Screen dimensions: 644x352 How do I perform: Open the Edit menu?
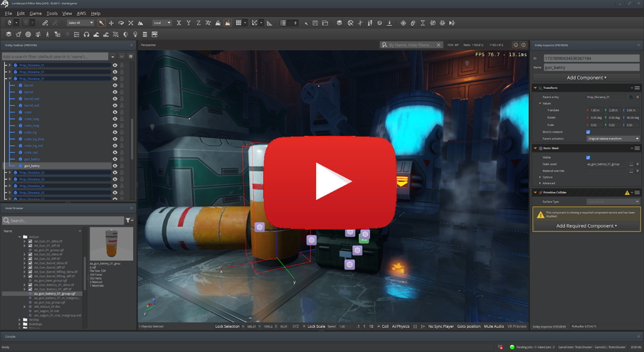pyautogui.click(x=21, y=14)
